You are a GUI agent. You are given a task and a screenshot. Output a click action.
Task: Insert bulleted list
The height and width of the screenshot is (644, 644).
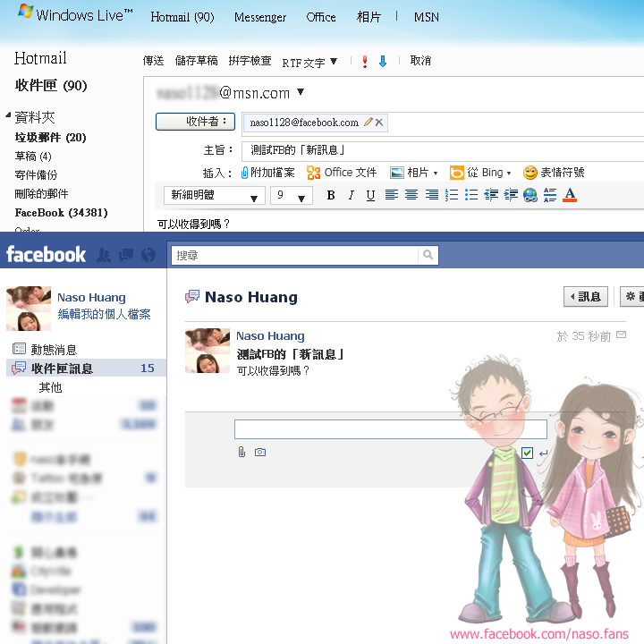pos(471,195)
